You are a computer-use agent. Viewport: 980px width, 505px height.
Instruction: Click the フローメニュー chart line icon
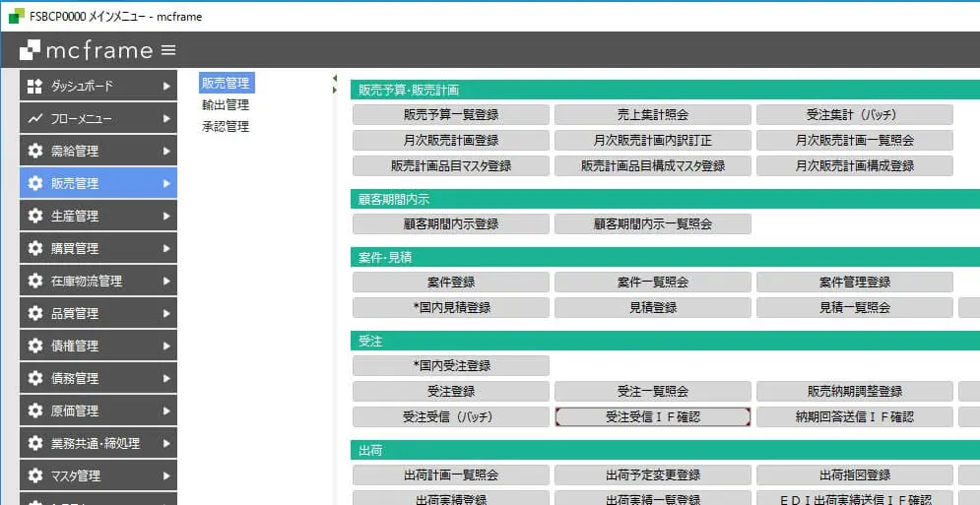(35, 119)
